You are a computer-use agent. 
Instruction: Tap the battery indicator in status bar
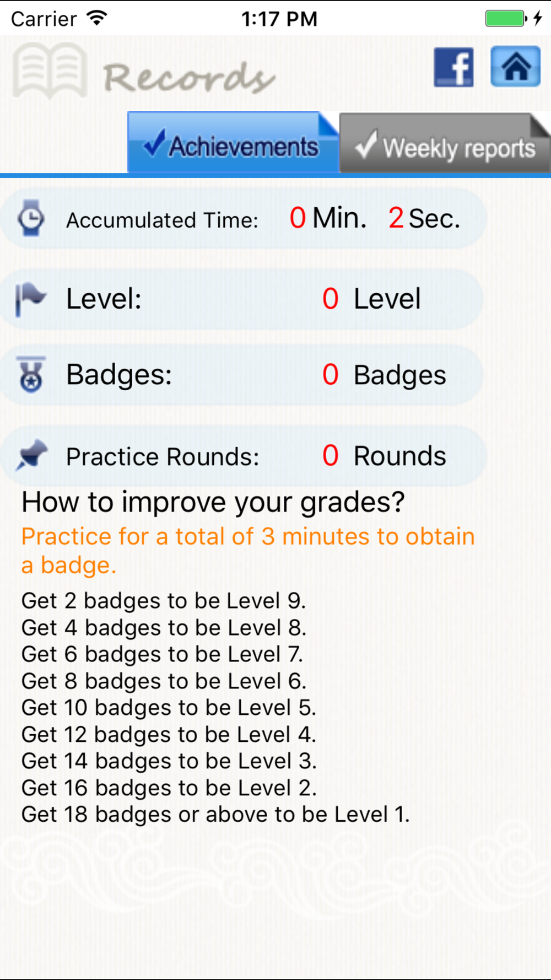506,18
